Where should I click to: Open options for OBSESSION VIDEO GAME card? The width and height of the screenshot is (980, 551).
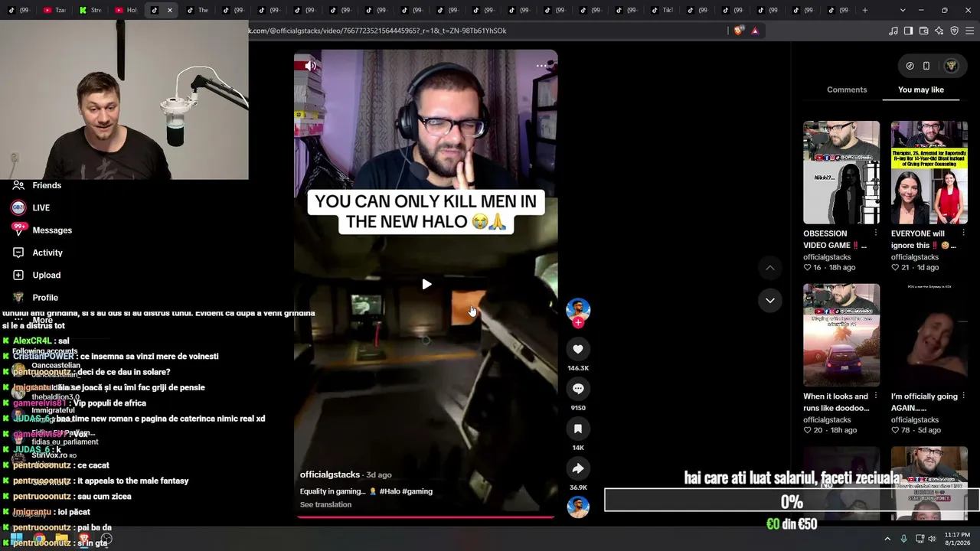coord(875,233)
